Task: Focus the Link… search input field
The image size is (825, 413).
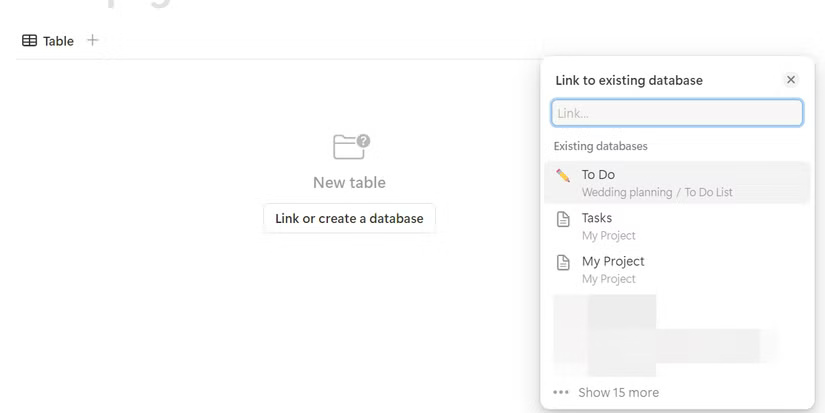Action: coord(677,113)
